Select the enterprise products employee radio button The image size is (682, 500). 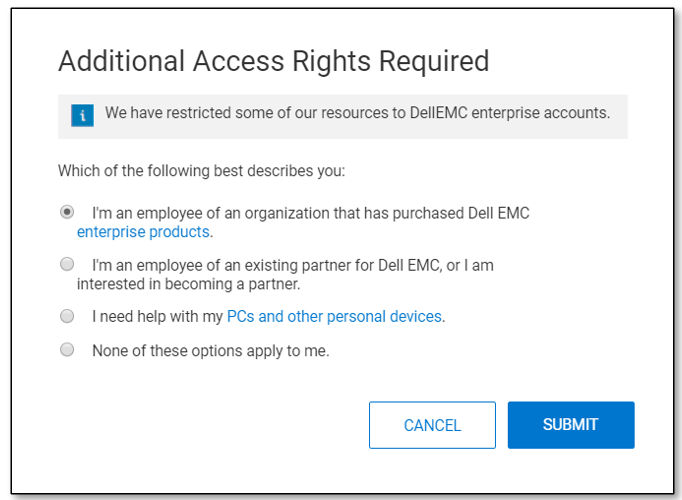(x=67, y=212)
